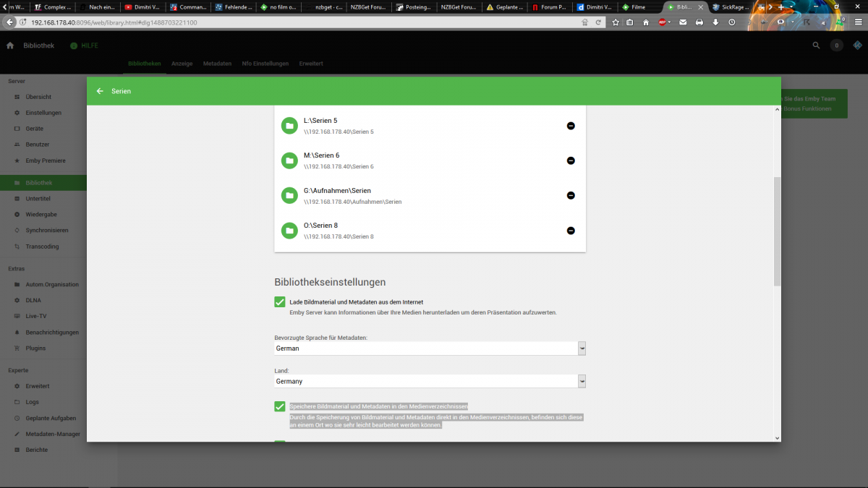Click the folder icon for L:\Serien 5
The width and height of the screenshot is (868, 488).
click(289, 126)
